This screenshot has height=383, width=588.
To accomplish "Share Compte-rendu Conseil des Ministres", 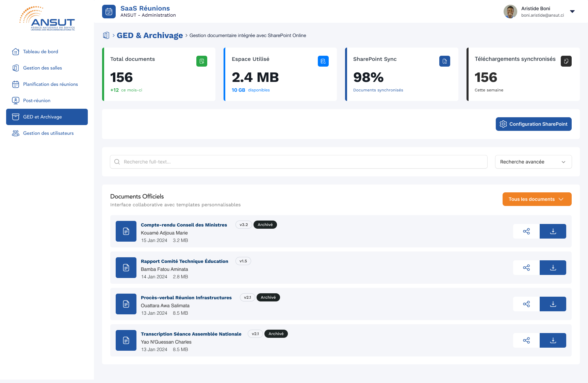I will tap(526, 231).
